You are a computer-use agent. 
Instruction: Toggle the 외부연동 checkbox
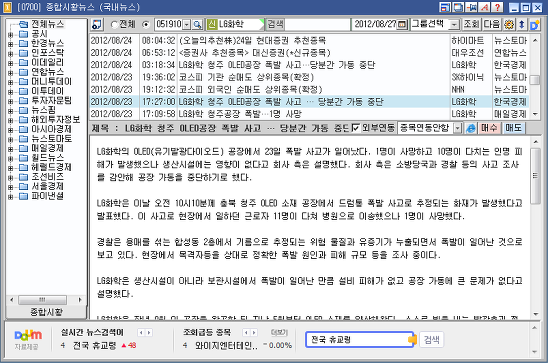[355, 128]
